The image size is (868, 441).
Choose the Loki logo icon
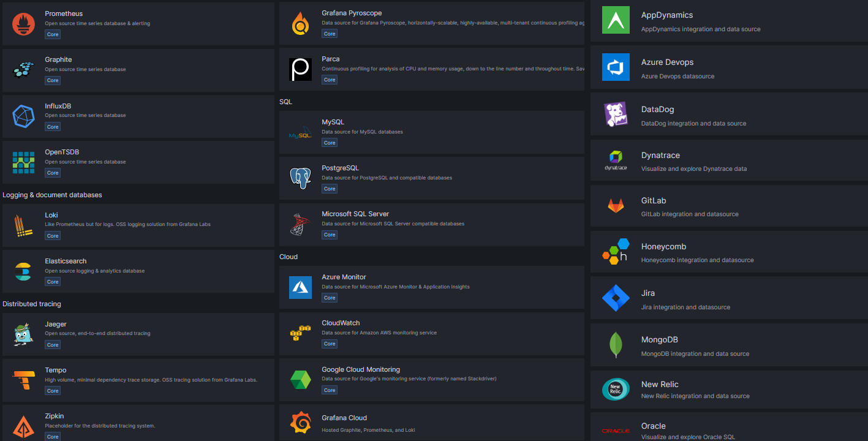[x=23, y=225]
